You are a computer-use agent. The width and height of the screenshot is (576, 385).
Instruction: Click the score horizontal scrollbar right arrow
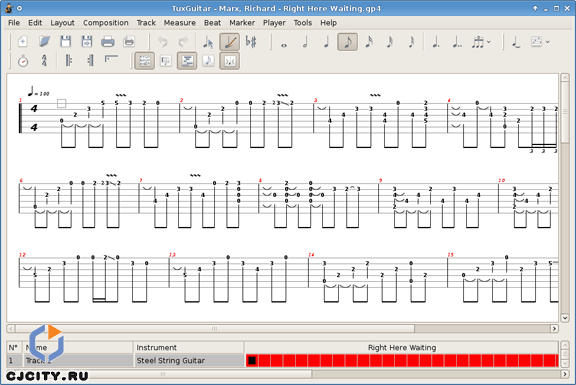pyautogui.click(x=555, y=328)
